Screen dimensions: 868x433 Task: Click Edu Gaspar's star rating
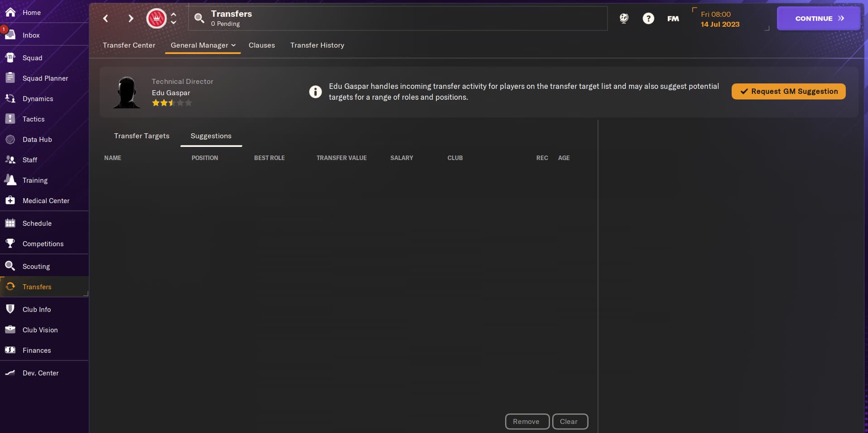click(172, 103)
